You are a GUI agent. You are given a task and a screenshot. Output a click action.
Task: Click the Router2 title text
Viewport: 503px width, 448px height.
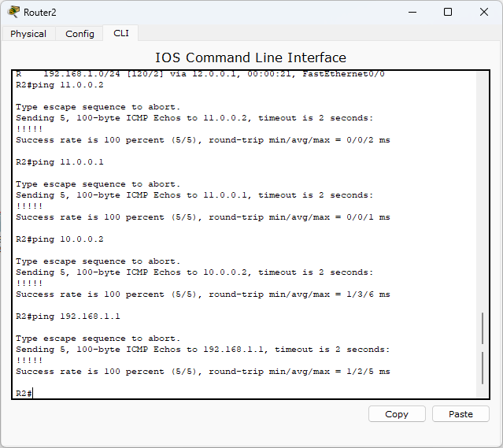click(x=40, y=12)
